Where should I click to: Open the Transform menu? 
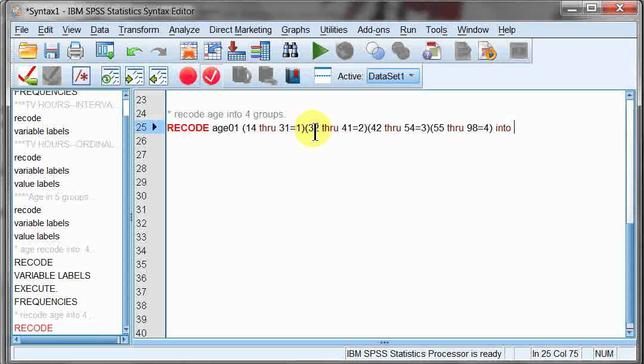139,30
